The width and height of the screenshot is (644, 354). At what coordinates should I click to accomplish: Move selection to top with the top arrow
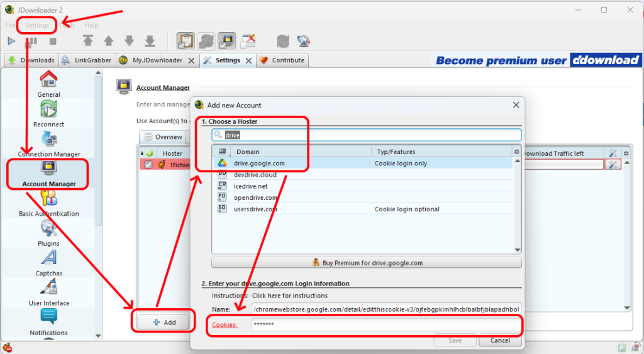(x=88, y=41)
